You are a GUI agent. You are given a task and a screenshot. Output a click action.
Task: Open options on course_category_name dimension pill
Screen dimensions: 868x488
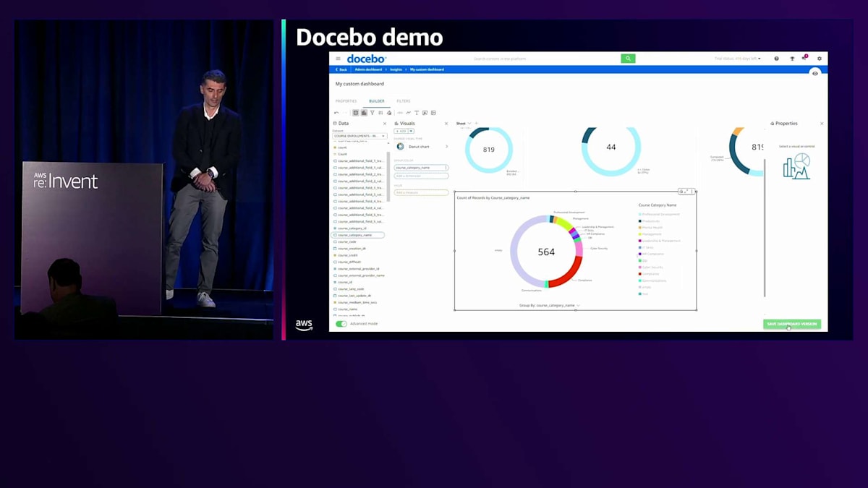(x=446, y=168)
